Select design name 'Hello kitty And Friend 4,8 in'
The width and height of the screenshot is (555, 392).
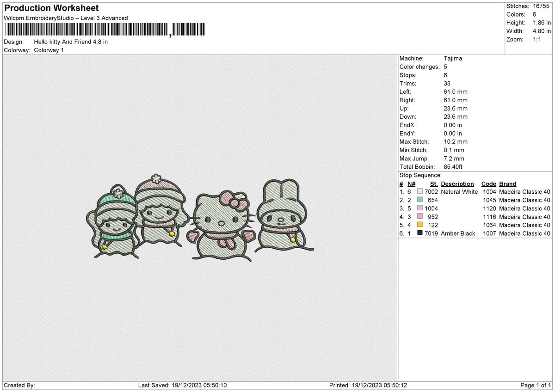(x=71, y=42)
